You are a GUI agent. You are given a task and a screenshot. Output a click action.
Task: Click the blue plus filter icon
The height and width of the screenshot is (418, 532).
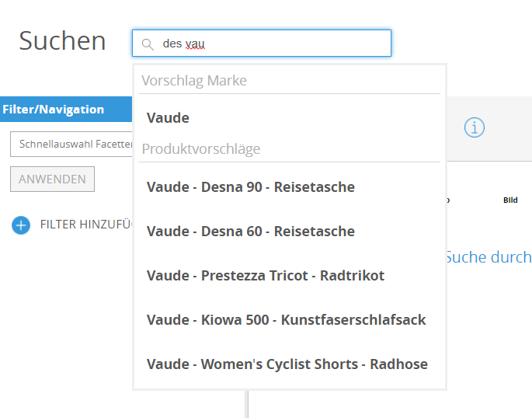click(21, 225)
